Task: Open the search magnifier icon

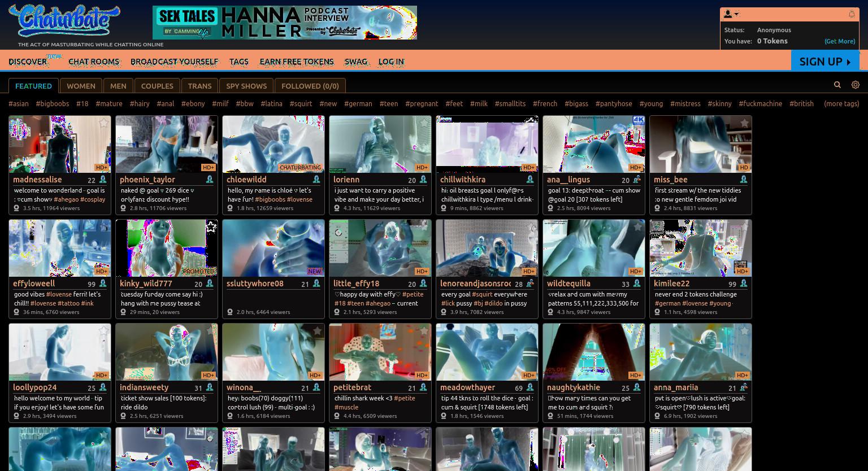Action: (837, 85)
